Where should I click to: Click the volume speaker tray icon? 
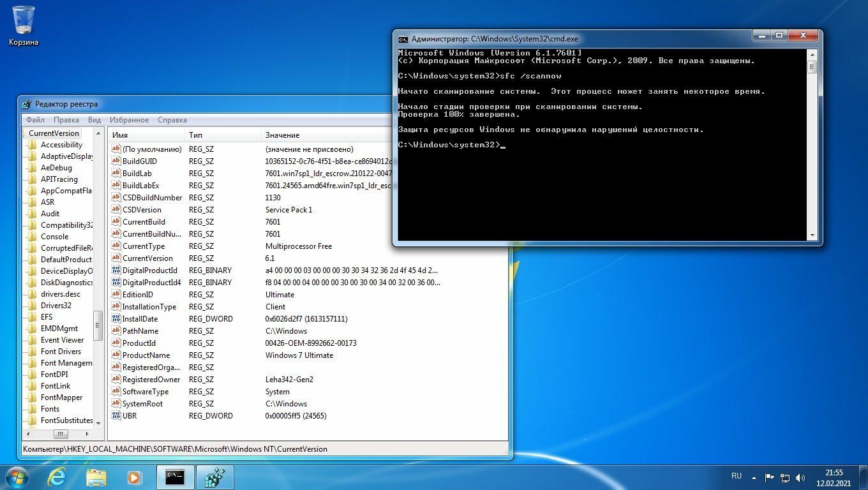click(800, 477)
